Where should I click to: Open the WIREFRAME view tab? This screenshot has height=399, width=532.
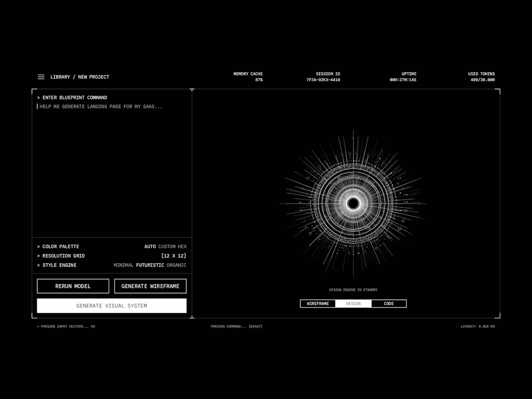[318, 303]
